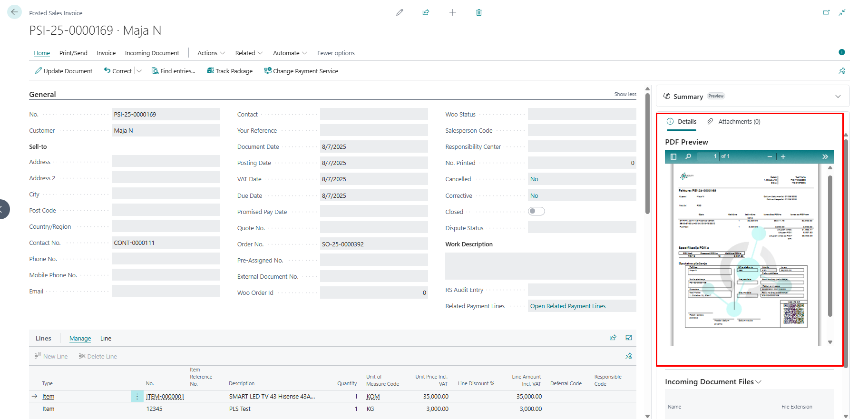Click Contact No. field CONT-0000111
Viewport: 868px width, 419px height.
pos(166,243)
